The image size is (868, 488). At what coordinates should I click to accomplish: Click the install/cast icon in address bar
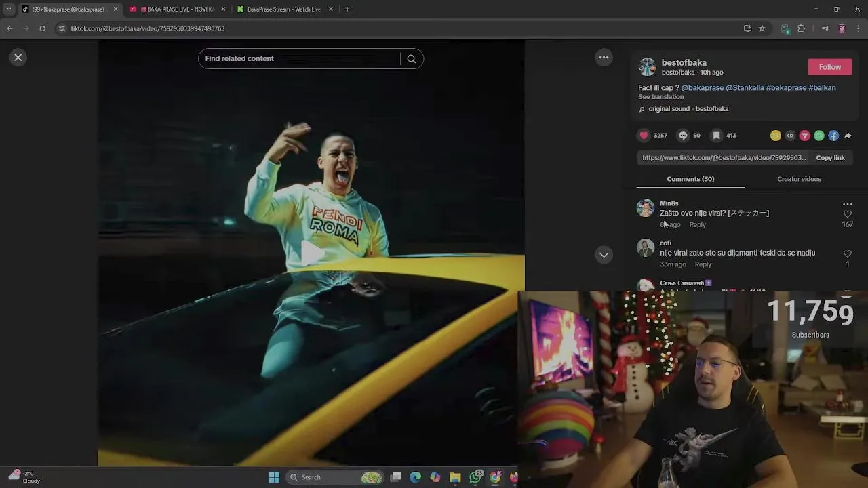pos(747,28)
